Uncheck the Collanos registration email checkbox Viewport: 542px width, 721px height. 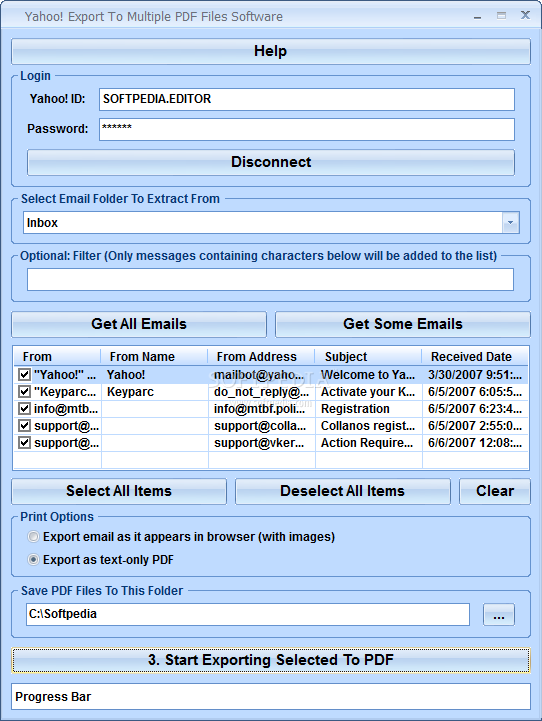tap(24, 426)
